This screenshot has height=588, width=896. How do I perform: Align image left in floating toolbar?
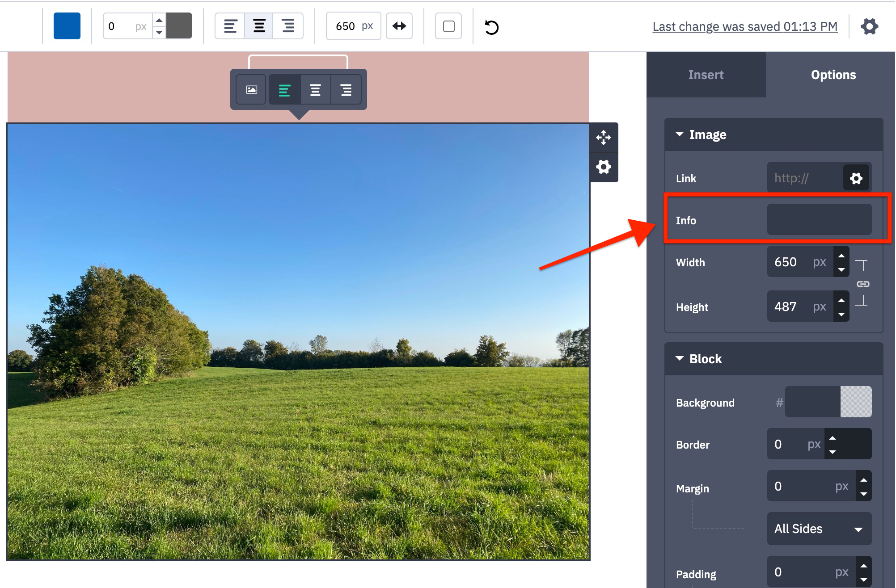(285, 90)
